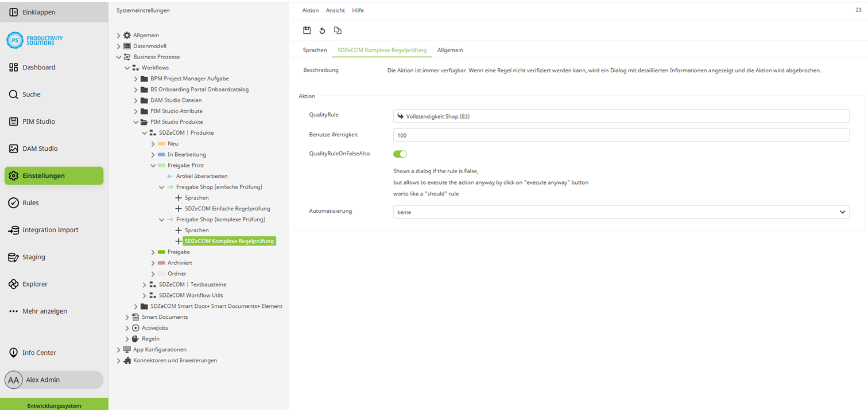
Task: Disable the QualityRuleOnFalseAlso switch
Action: point(400,154)
